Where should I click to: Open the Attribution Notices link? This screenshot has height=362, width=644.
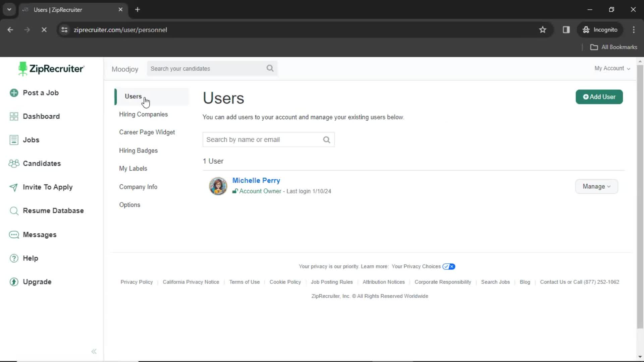click(x=384, y=282)
